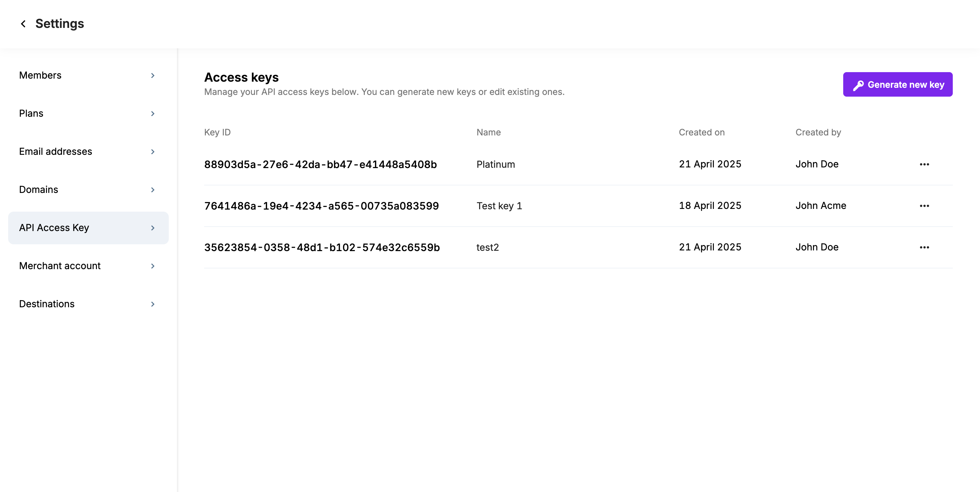Click the back arrow beside Settings

pos(23,24)
